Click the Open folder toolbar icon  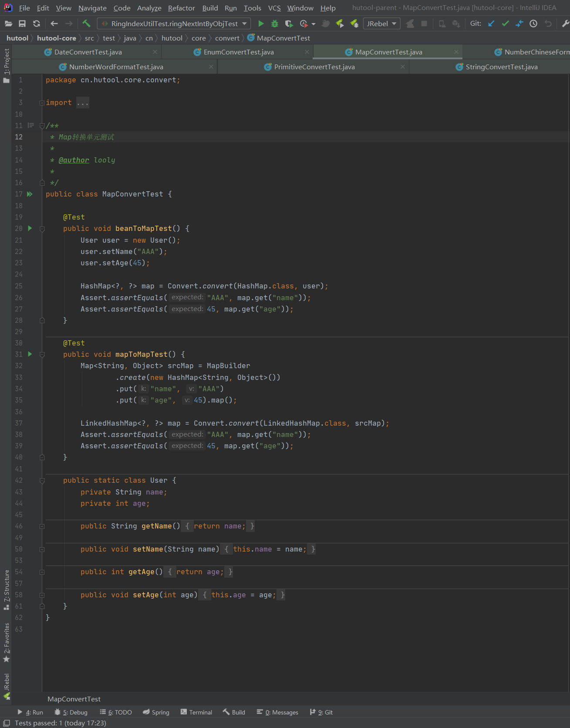coord(8,24)
